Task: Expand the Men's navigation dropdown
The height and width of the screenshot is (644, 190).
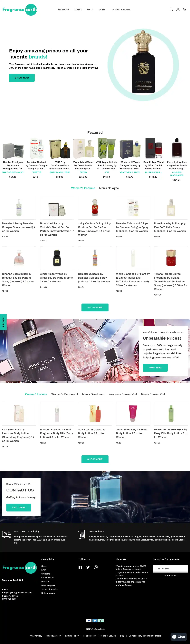Action: 79,10
